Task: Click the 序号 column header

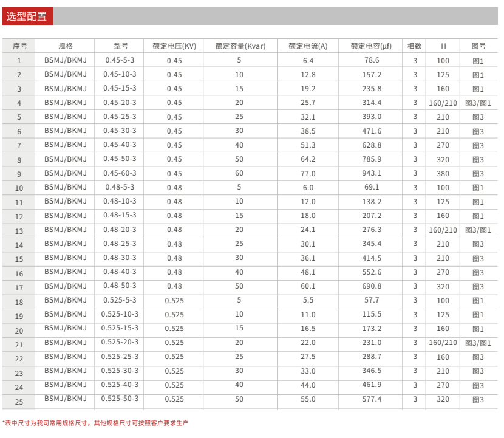Action: click(x=19, y=46)
